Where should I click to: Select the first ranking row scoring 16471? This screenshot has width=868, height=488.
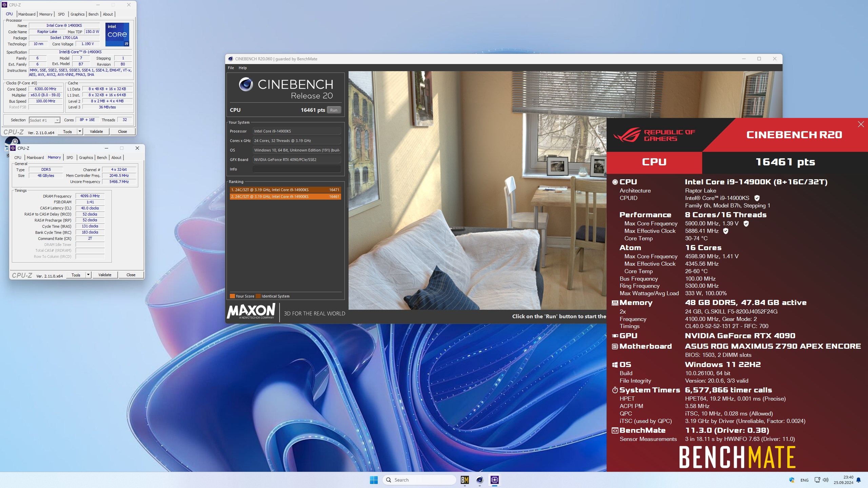click(x=285, y=190)
